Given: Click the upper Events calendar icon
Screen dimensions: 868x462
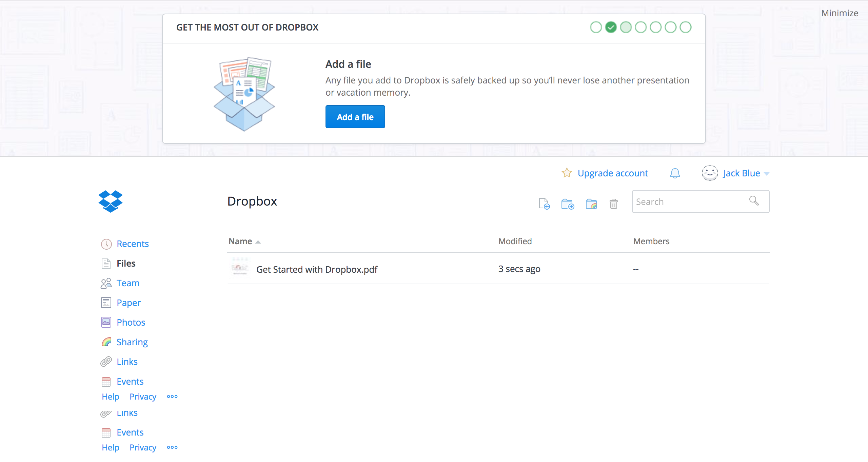Looking at the screenshot, I should 106,382.
